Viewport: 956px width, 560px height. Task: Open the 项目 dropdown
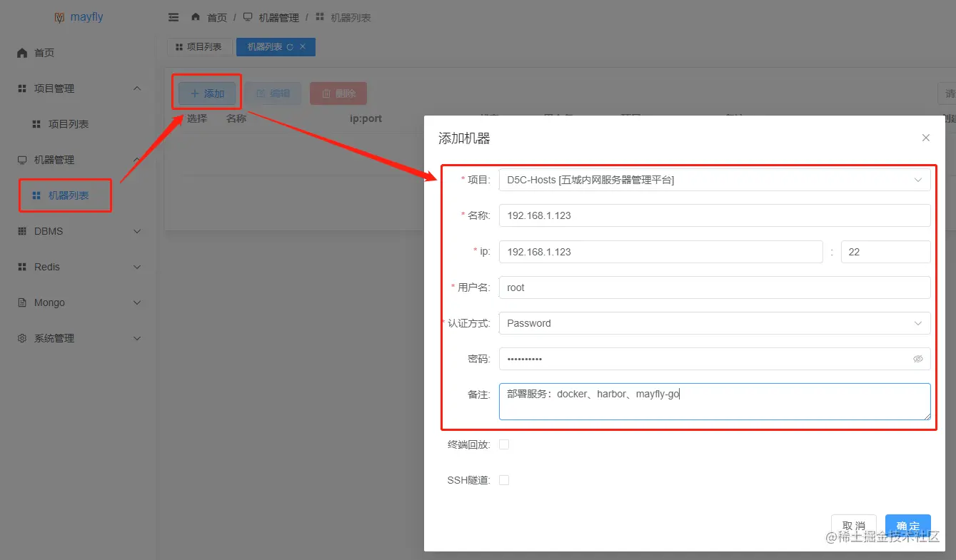pyautogui.click(x=715, y=180)
